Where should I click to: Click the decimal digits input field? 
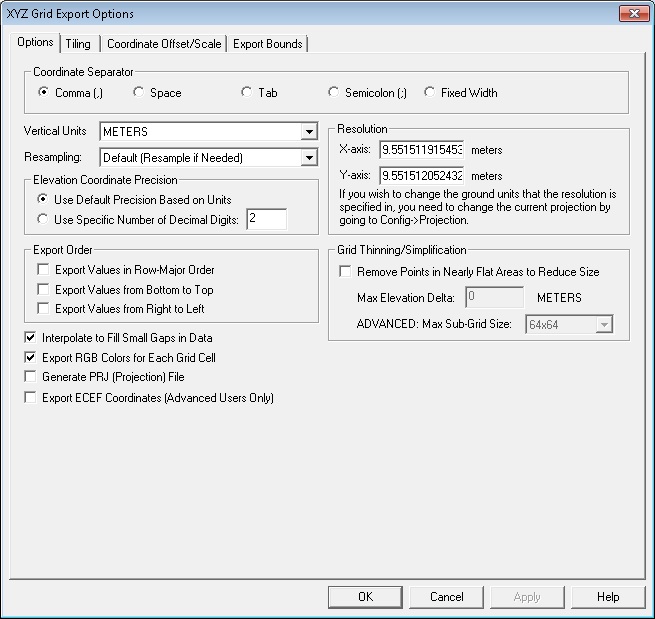(265, 219)
